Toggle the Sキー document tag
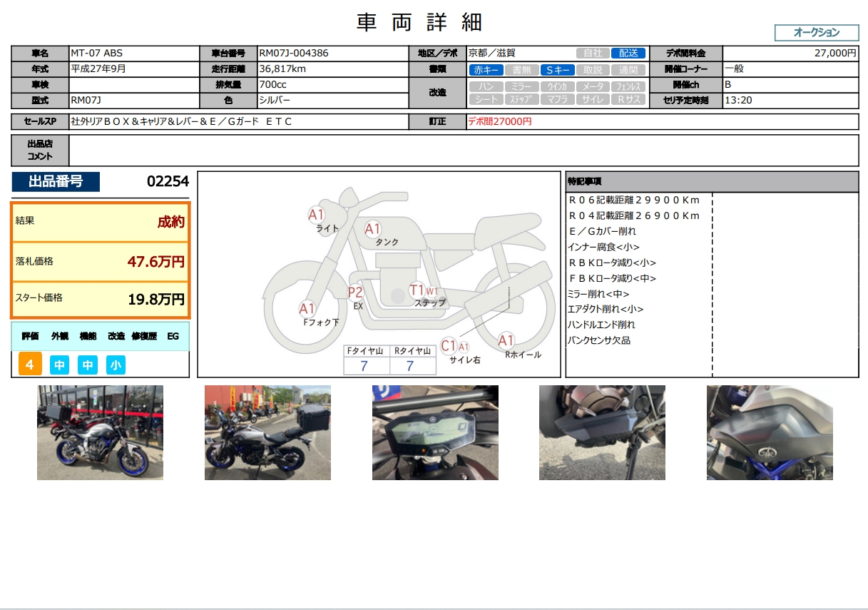This screenshot has height=610, width=868. click(557, 70)
